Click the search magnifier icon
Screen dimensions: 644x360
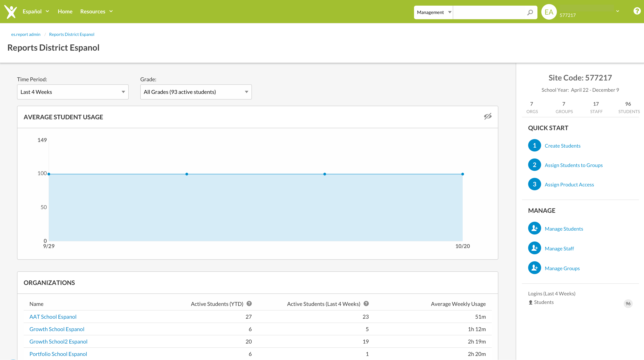coord(530,12)
